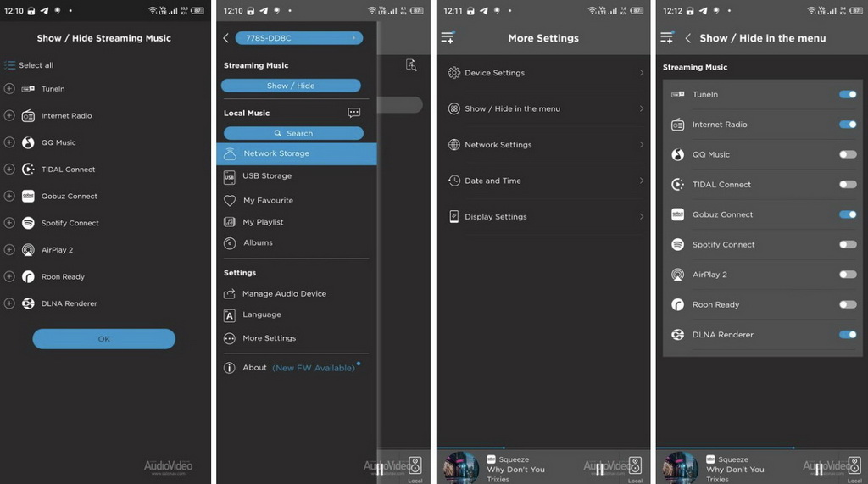
Task: Disable the Qobuz Connect toggle switch
Action: 847,214
